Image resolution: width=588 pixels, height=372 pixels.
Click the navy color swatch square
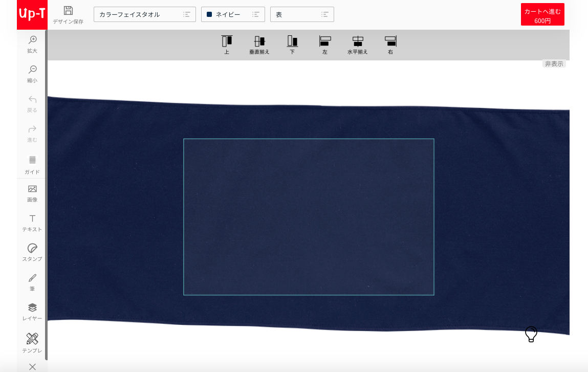click(x=209, y=14)
